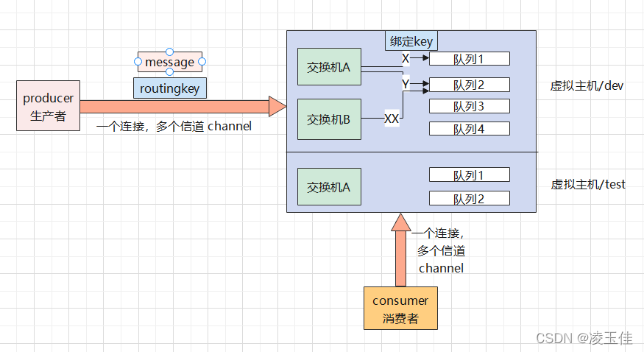644x352 pixels.
Task: Click 队列1 in the test virtual host
Action: click(469, 175)
